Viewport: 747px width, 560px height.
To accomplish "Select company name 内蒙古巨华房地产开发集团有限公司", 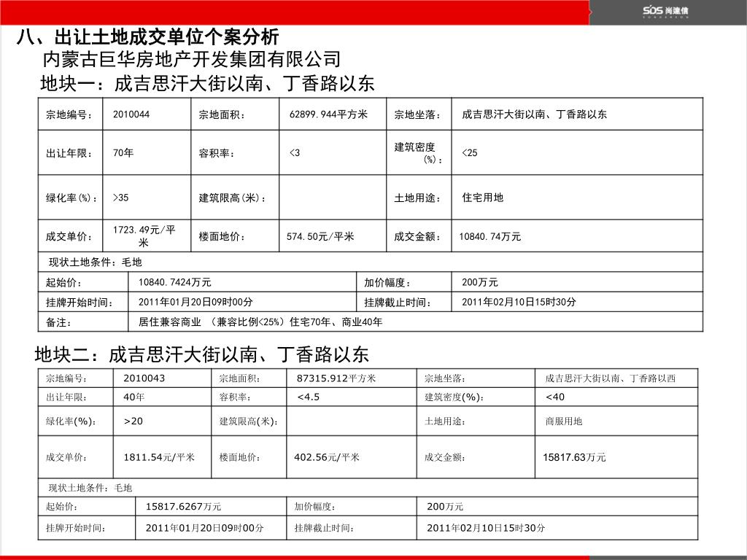I will [192, 59].
